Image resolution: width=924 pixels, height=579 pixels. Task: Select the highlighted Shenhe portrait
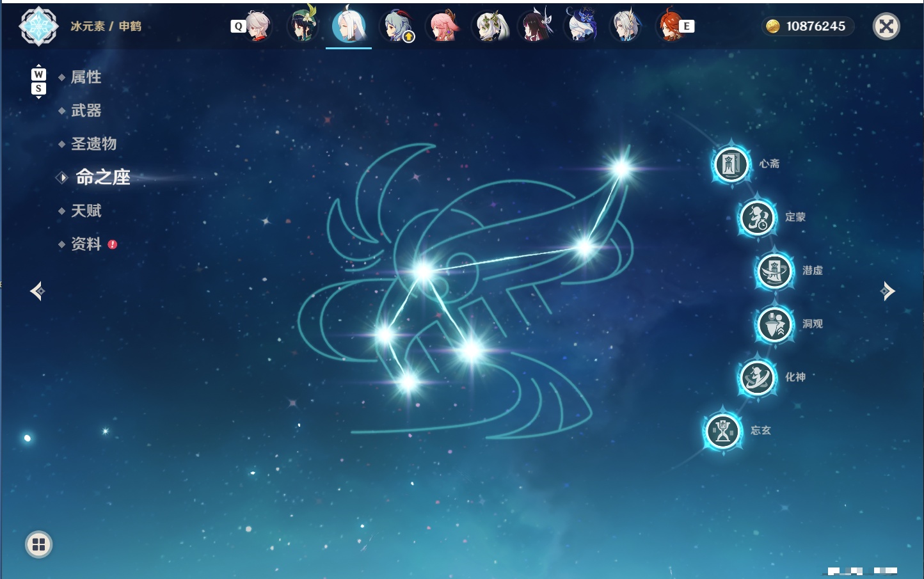tap(349, 26)
